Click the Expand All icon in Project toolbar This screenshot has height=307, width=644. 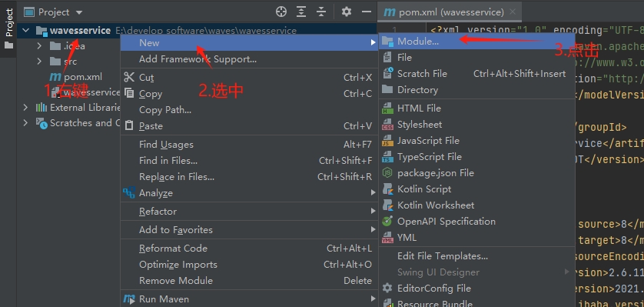pos(301,12)
